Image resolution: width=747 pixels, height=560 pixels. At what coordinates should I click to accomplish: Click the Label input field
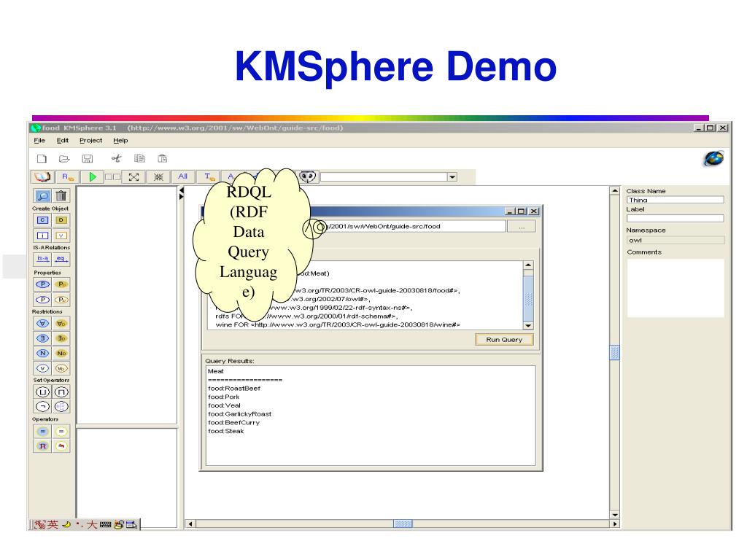(675, 218)
